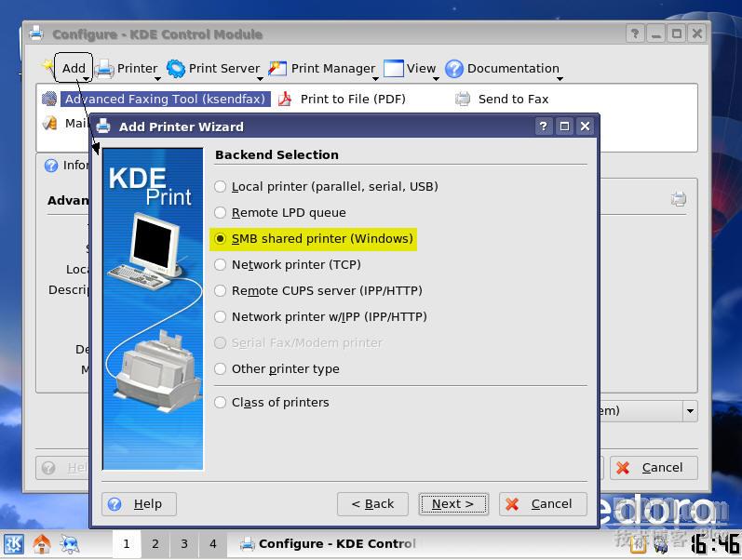Viewport: 742px width, 560px height.
Task: Click the Send to Fax printer icon
Action: 463,100
